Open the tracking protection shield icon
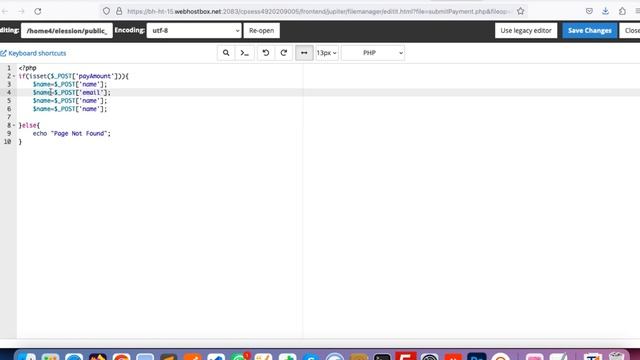Image resolution: width=640 pixels, height=360 pixels. pyautogui.click(x=106, y=11)
